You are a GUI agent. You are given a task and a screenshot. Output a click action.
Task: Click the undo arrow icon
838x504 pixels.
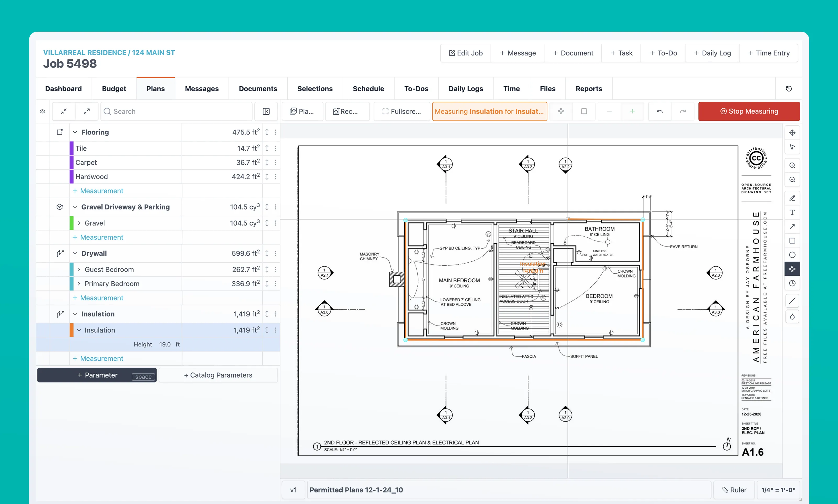coord(660,111)
